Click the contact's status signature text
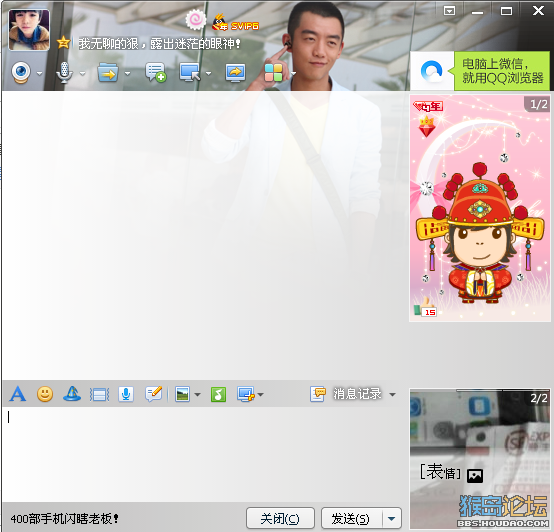 coord(159,43)
